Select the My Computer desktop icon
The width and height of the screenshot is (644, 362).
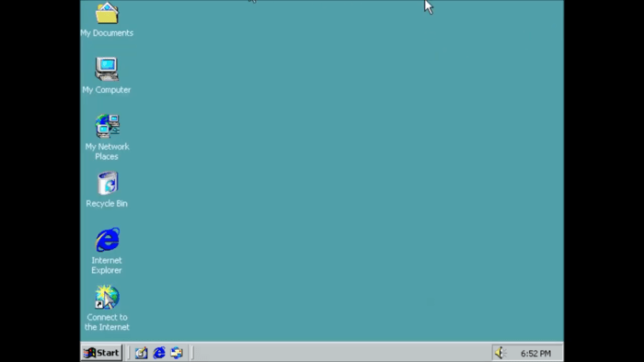(x=107, y=69)
